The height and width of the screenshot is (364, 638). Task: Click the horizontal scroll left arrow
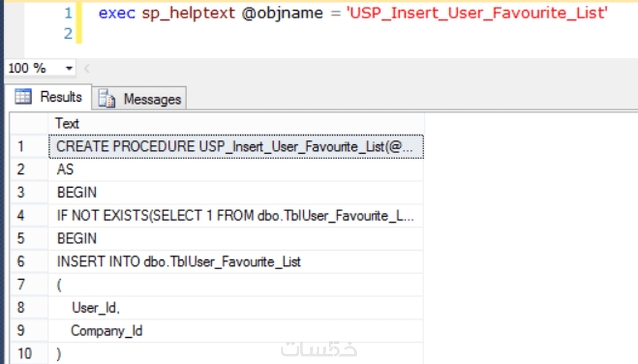[87, 68]
